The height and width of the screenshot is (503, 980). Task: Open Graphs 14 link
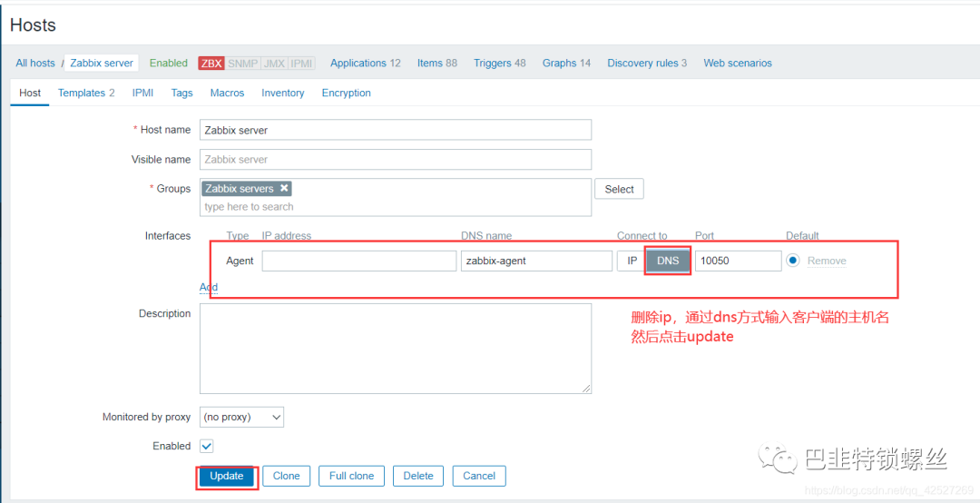566,64
